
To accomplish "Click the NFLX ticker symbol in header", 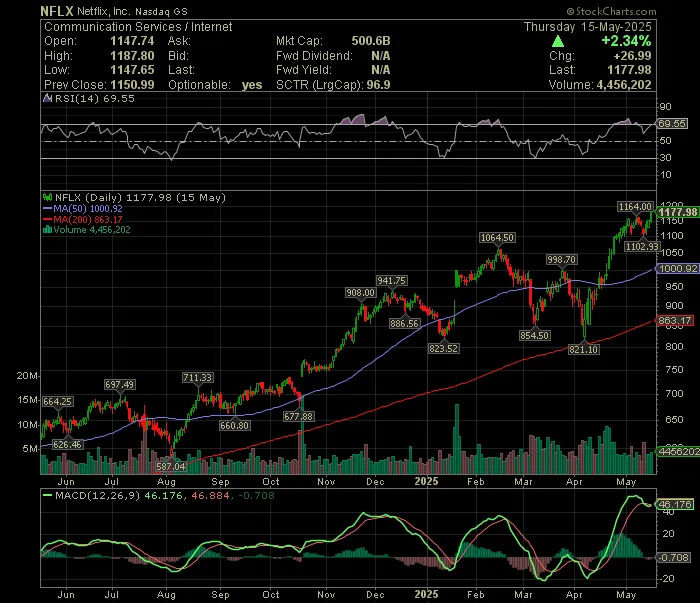I will click(x=57, y=11).
